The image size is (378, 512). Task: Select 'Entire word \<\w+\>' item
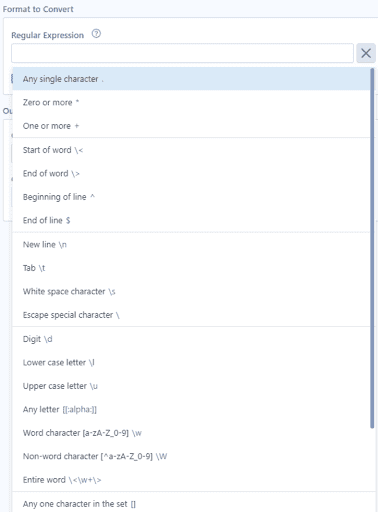click(191, 480)
